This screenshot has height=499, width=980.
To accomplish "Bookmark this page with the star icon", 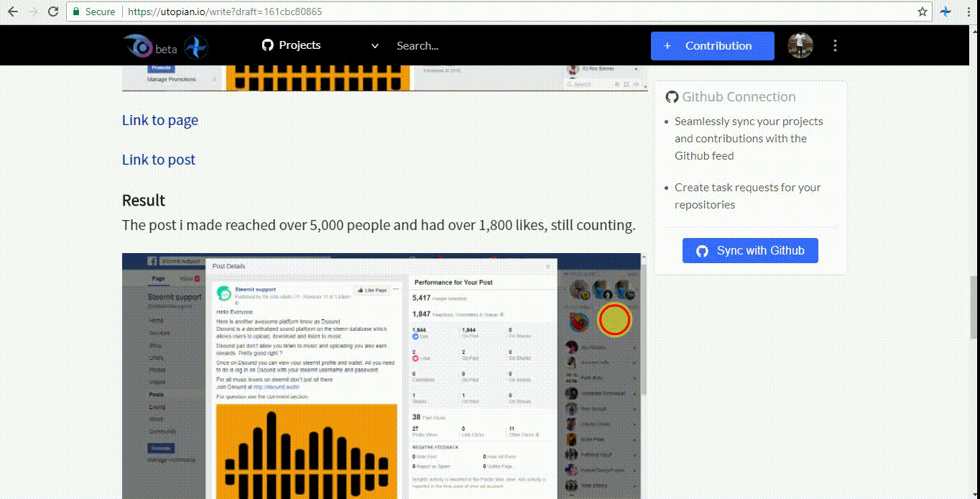I will [x=923, y=12].
